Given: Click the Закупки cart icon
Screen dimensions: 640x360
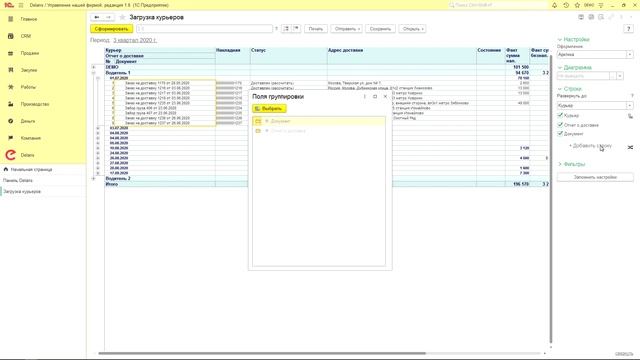Looking at the screenshot, I should (x=11, y=70).
